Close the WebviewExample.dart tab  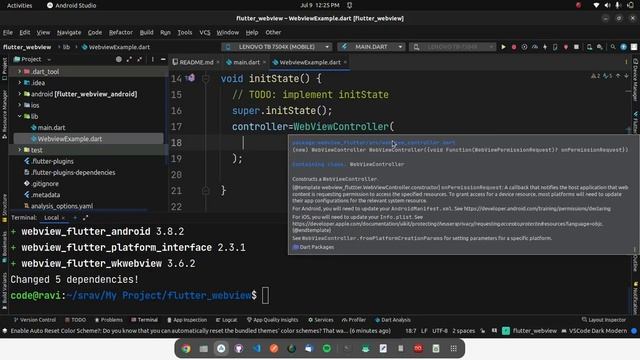tap(345, 62)
